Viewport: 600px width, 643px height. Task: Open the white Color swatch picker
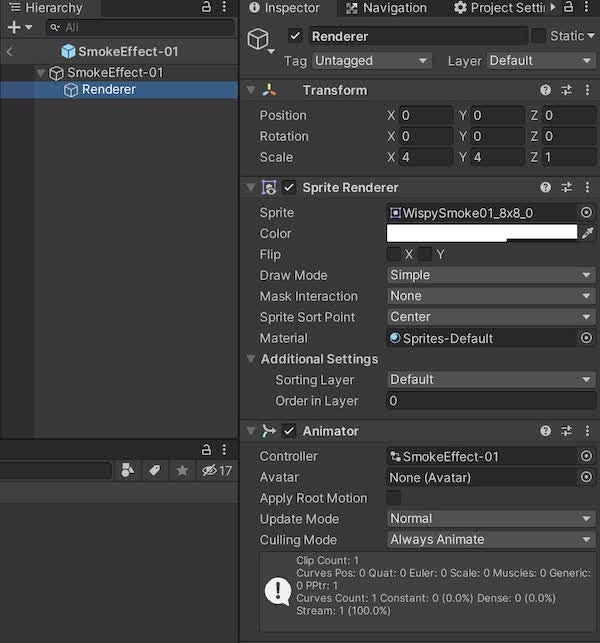(481, 233)
